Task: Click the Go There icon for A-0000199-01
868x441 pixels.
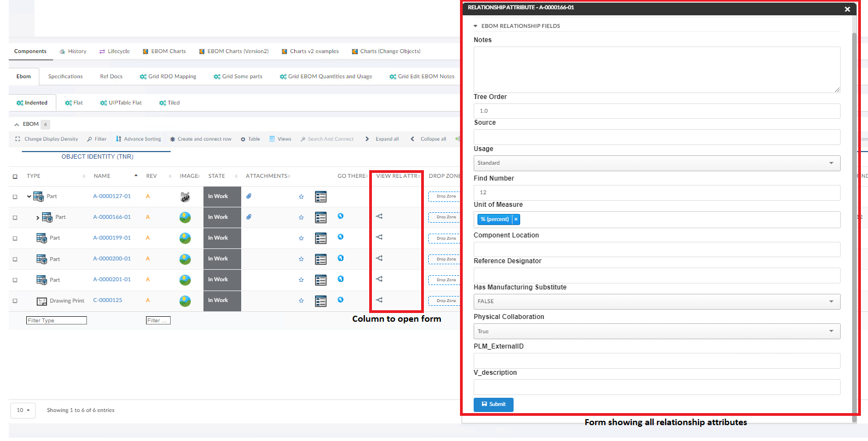Action: coord(340,237)
